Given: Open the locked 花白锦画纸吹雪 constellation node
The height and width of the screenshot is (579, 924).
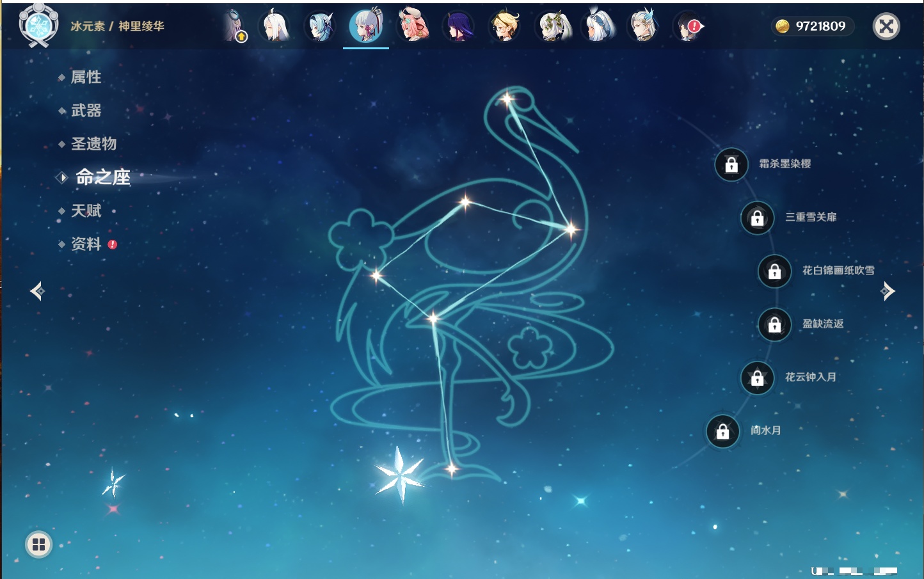Looking at the screenshot, I should pyautogui.click(x=774, y=271).
